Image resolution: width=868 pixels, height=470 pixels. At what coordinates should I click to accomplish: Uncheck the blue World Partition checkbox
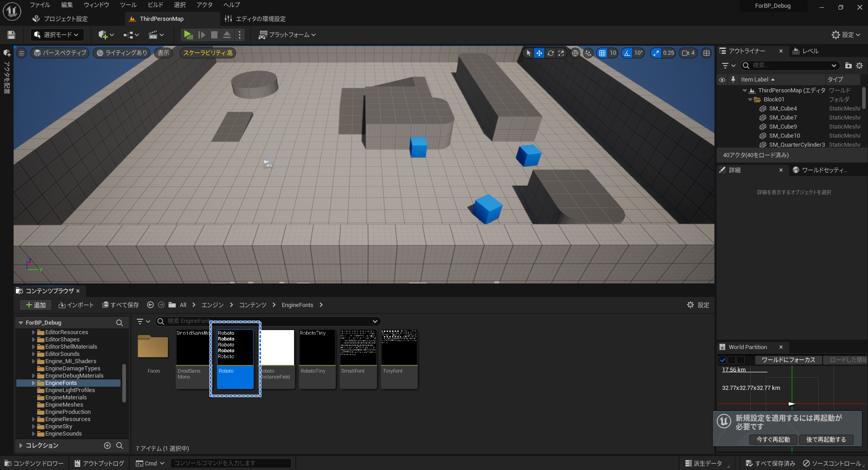723,360
